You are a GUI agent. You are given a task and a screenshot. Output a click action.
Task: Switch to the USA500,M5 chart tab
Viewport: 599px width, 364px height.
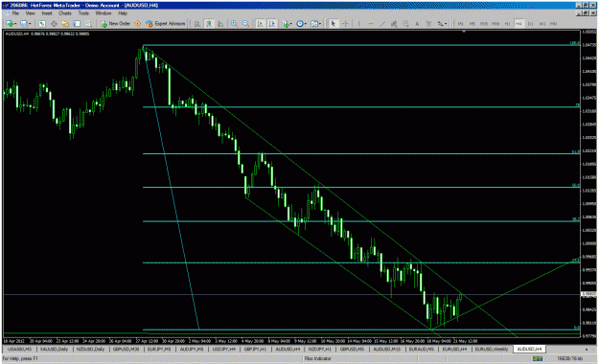[19, 349]
